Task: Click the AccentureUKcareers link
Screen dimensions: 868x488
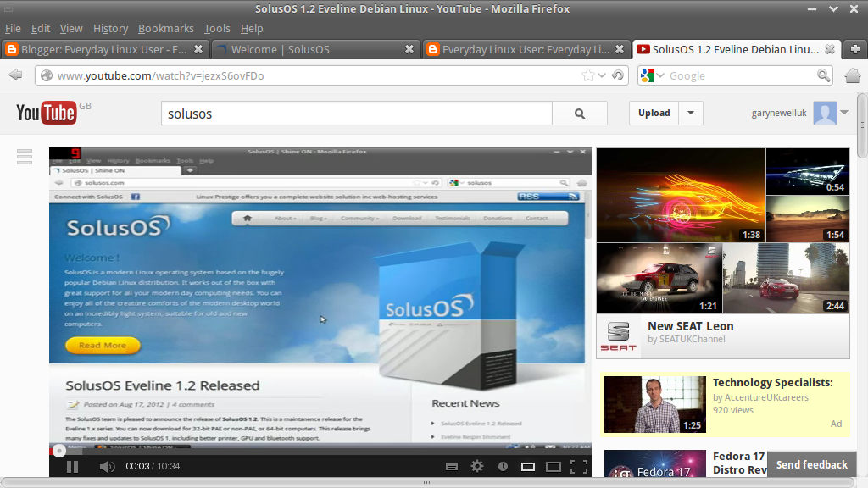Action: (x=766, y=397)
